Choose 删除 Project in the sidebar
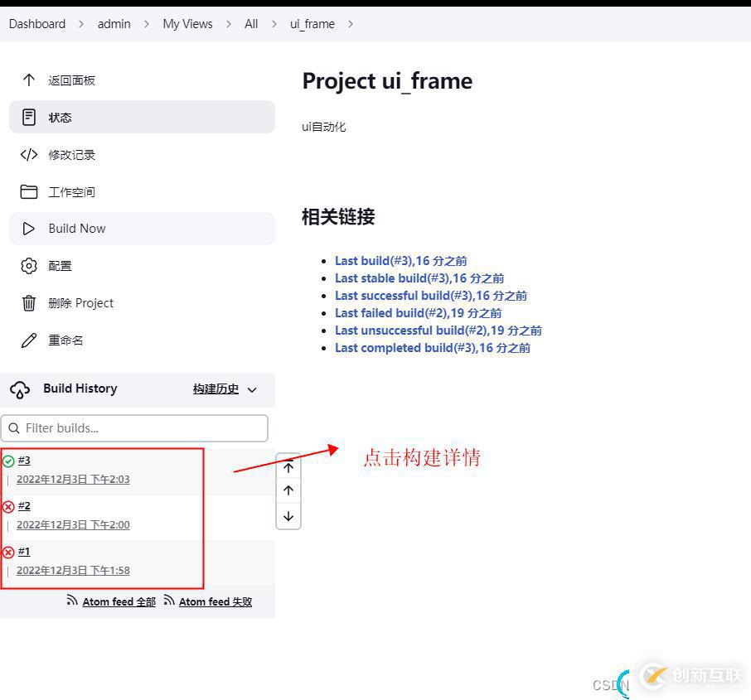The width and height of the screenshot is (751, 700). [142, 303]
